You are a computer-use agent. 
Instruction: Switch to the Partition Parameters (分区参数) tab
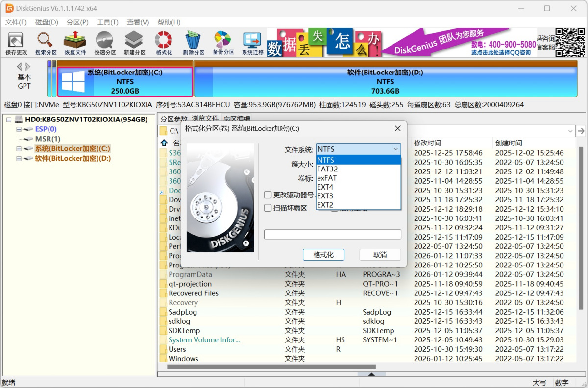[173, 119]
